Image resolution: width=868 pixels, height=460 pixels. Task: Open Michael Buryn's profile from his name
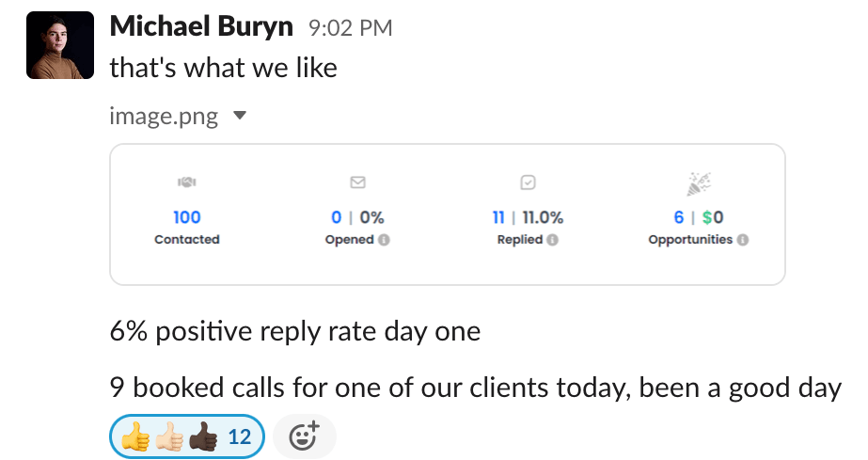(x=201, y=27)
